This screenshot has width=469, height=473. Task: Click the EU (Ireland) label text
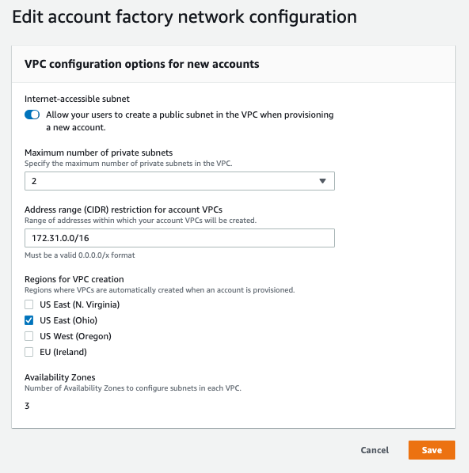(63, 352)
